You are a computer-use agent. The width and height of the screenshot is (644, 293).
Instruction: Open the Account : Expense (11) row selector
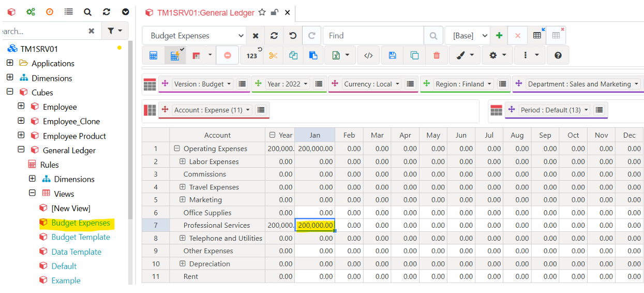pos(213,110)
